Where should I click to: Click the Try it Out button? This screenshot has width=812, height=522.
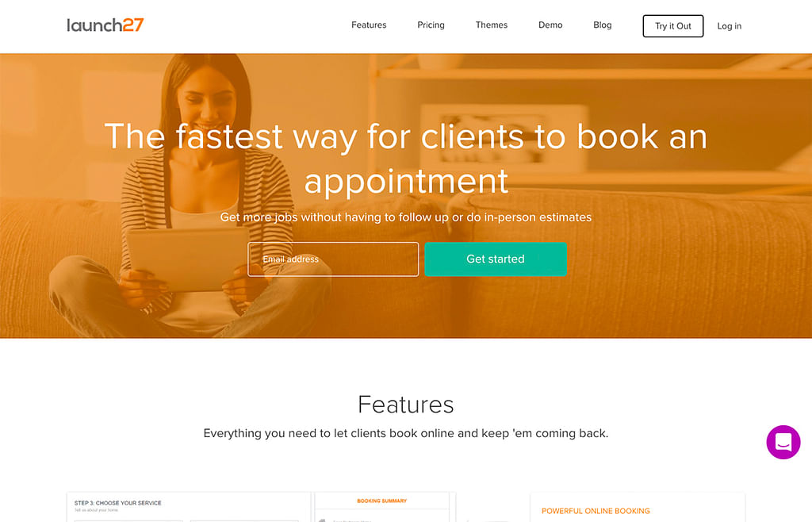[672, 26]
